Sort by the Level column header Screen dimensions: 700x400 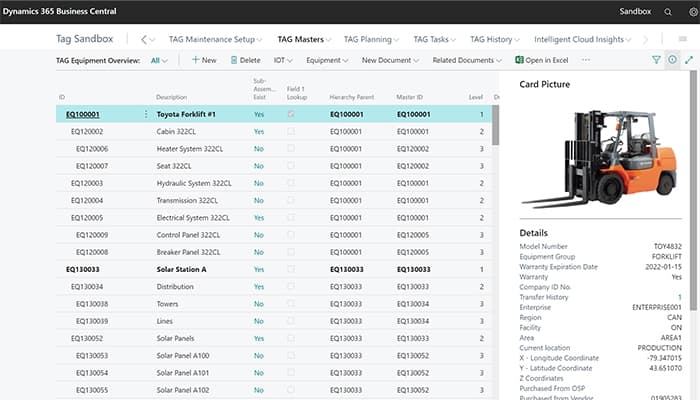coord(476,97)
